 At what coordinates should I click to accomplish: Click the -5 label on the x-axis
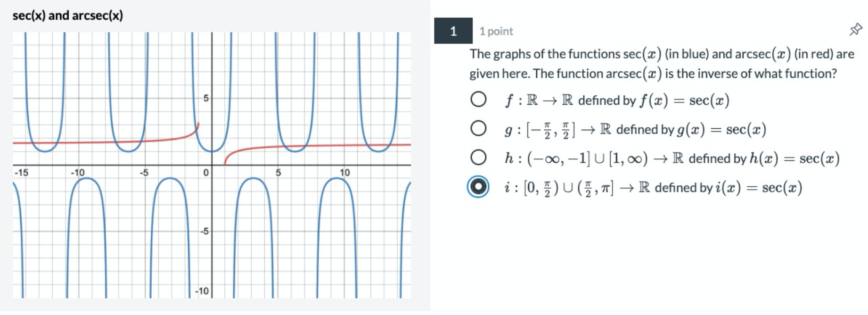144,173
